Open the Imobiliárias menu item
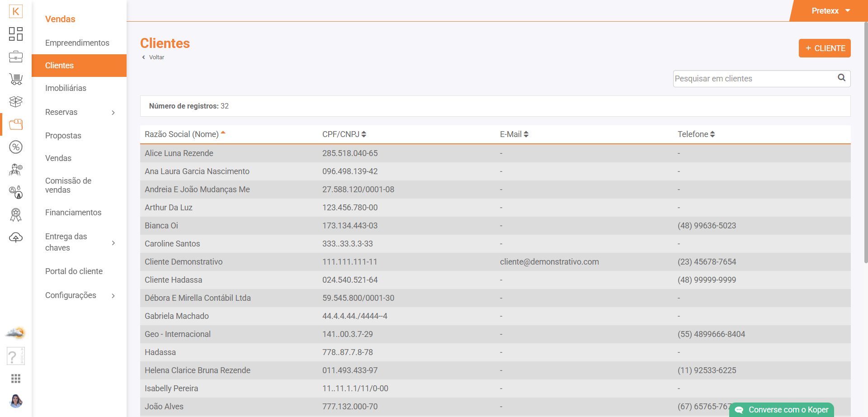868x417 pixels. [x=66, y=88]
